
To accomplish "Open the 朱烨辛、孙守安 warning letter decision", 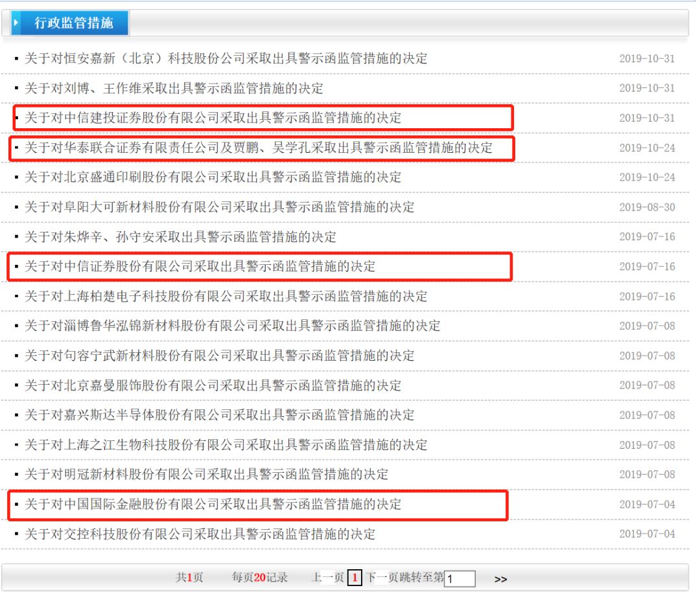I will 180,237.
